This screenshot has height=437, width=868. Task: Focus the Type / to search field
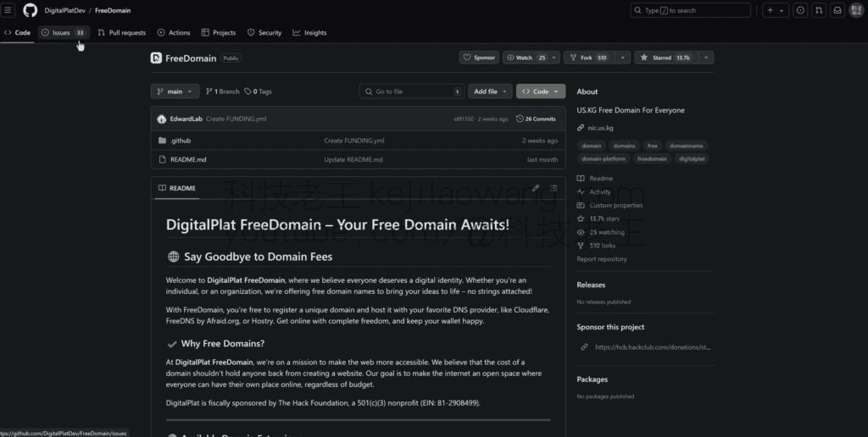pos(690,10)
